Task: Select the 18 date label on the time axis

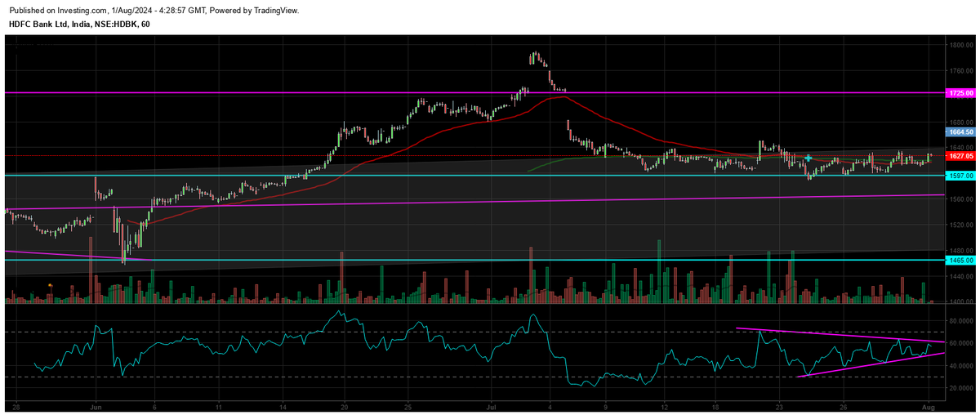Action: pyautogui.click(x=717, y=405)
